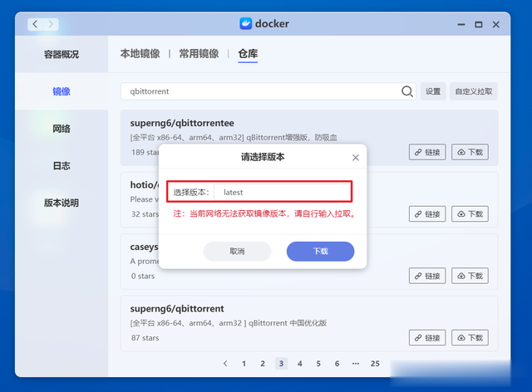Maximize the docker window
This screenshot has height=392, width=532.
(x=479, y=24)
